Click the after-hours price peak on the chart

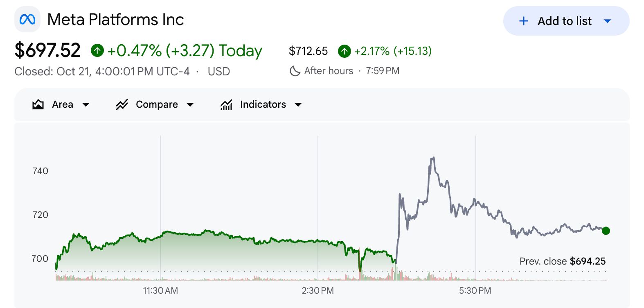tap(432, 158)
